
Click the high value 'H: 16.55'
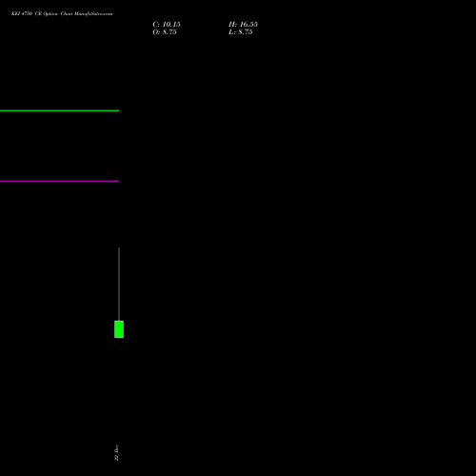tap(243, 25)
